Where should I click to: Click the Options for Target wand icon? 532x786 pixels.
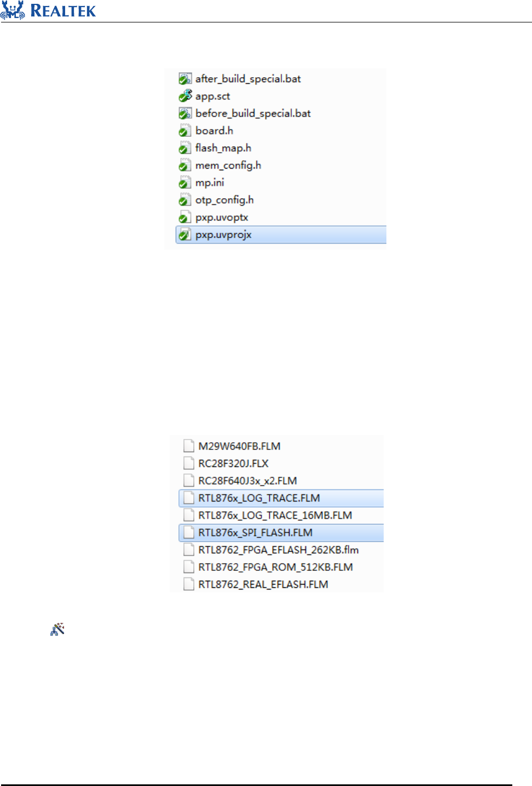coord(57,629)
